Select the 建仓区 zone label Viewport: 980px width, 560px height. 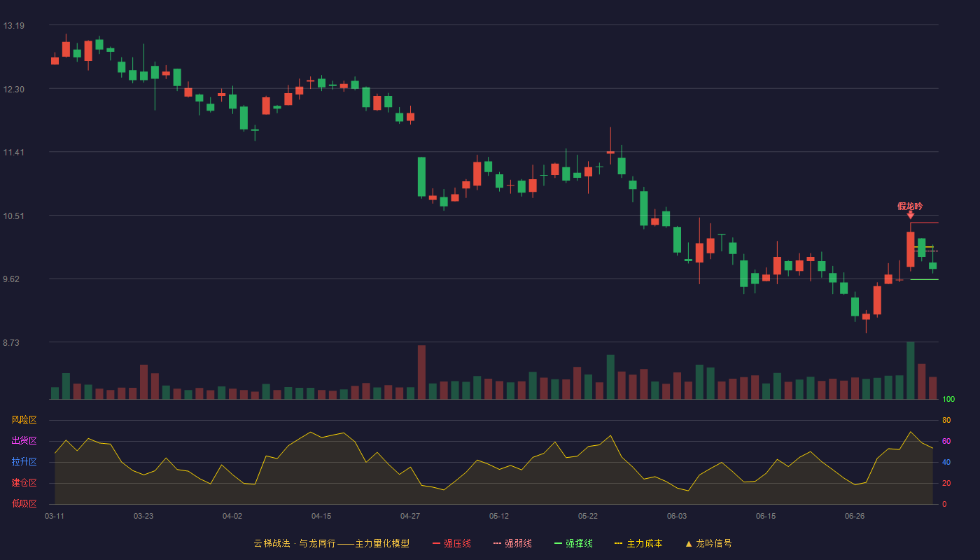(x=24, y=483)
